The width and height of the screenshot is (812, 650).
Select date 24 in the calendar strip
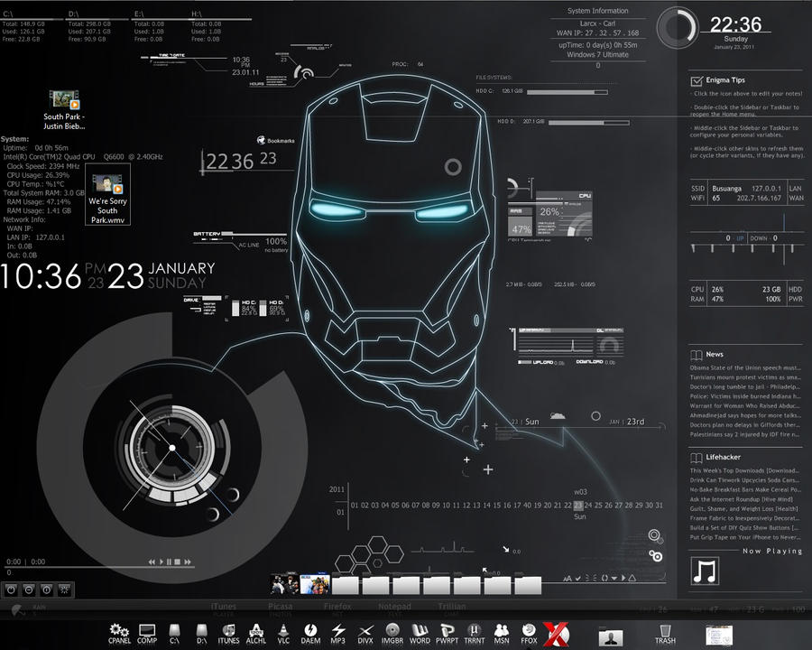[588, 505]
